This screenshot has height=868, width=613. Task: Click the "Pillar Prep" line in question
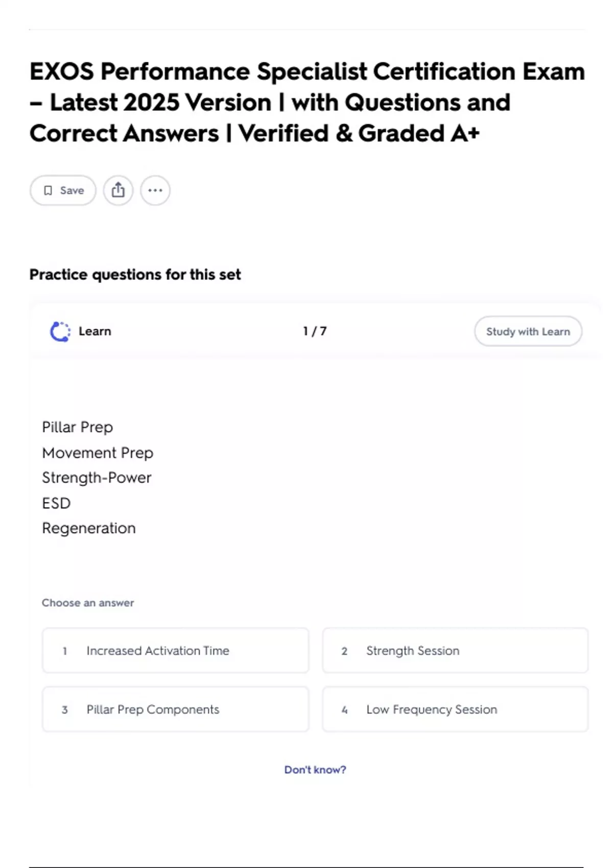tap(77, 427)
